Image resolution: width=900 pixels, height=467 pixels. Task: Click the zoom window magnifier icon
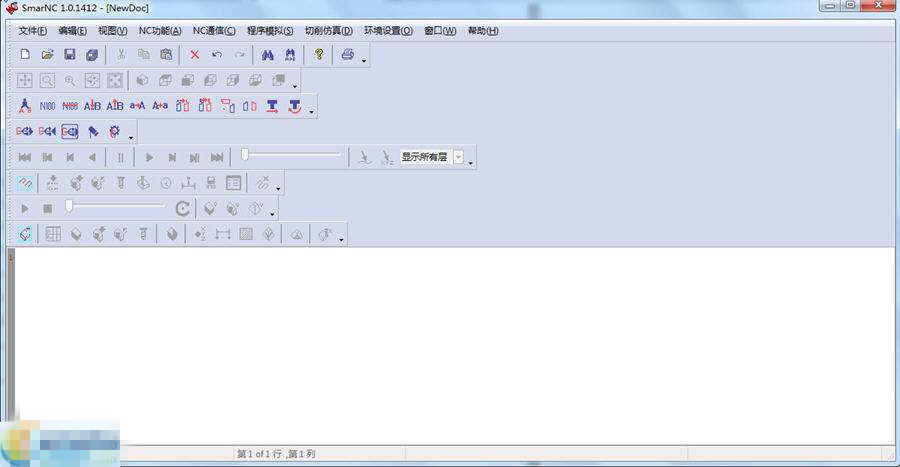(x=47, y=80)
